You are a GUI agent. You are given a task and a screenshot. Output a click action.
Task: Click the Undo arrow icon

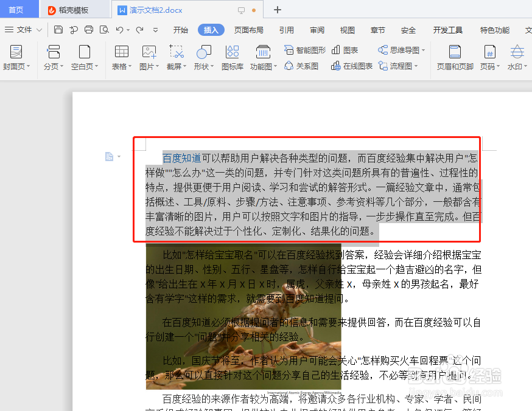tap(119, 30)
